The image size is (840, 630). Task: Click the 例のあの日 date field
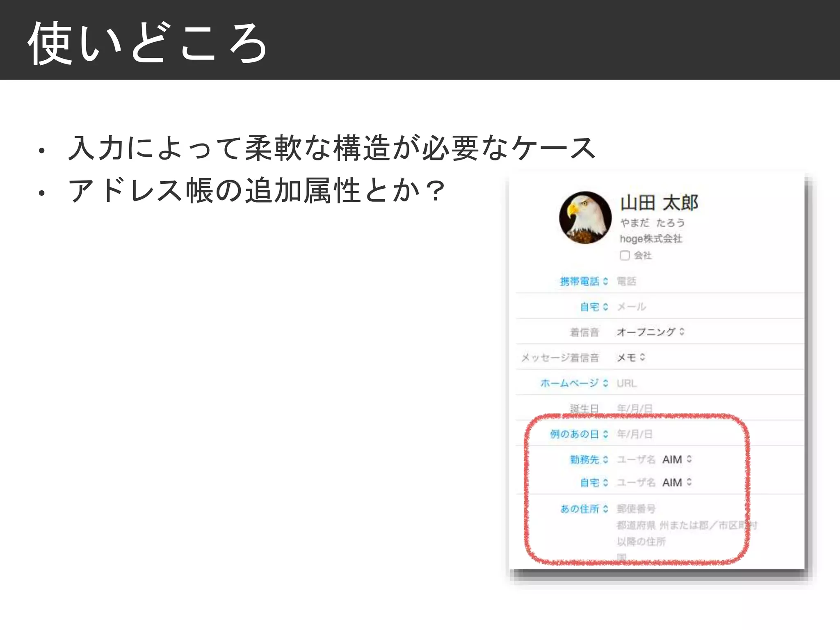click(635, 434)
